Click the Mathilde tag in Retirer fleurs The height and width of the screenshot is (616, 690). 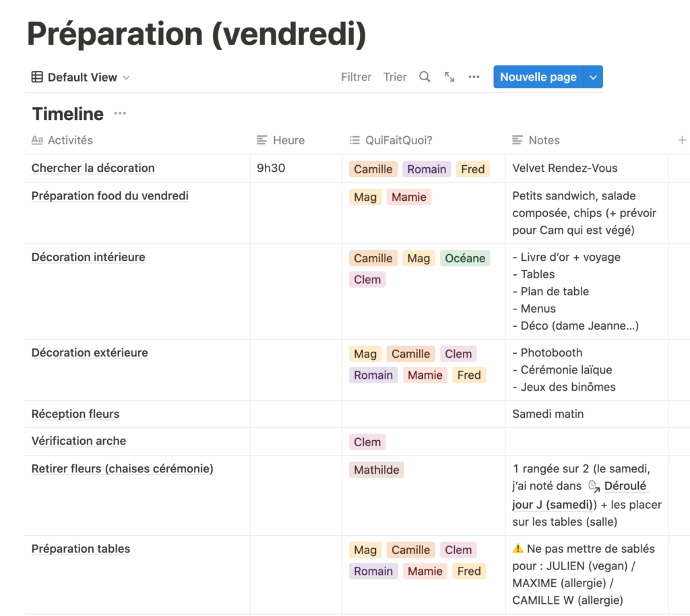377,470
